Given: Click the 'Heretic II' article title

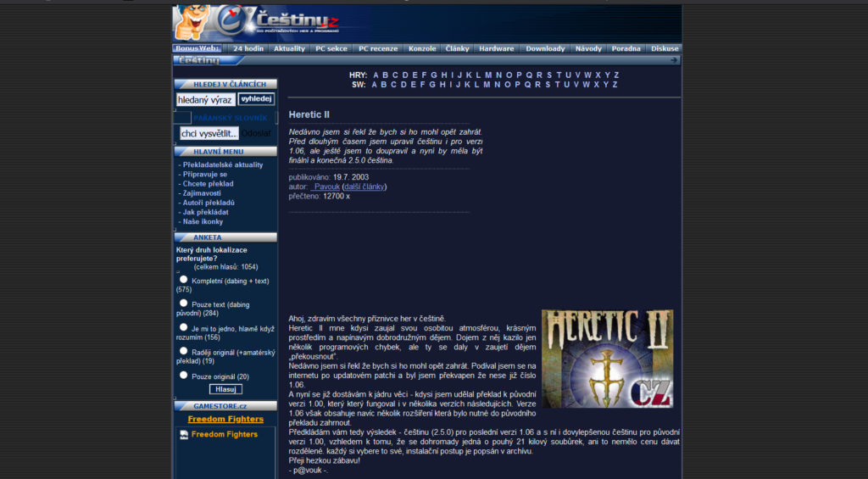Looking at the screenshot, I should [x=309, y=114].
